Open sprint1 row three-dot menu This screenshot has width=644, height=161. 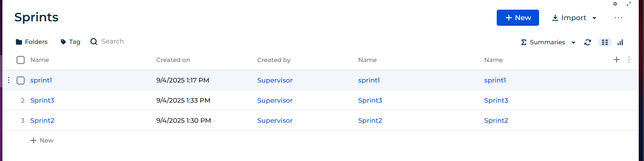9,80
